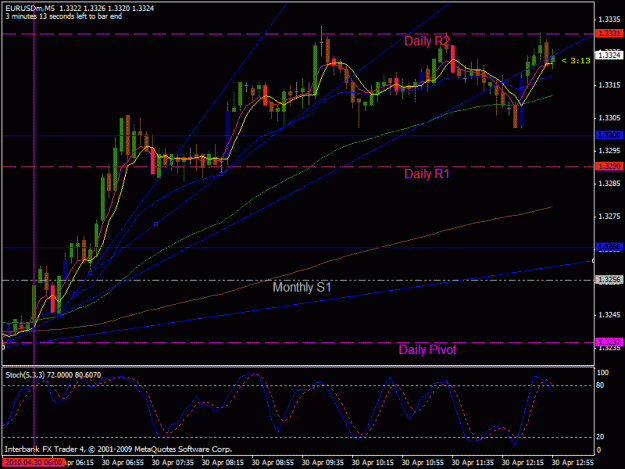The image size is (625, 469).
Task: Click the '30 Apr 11:35' time label
Action: coord(472,463)
